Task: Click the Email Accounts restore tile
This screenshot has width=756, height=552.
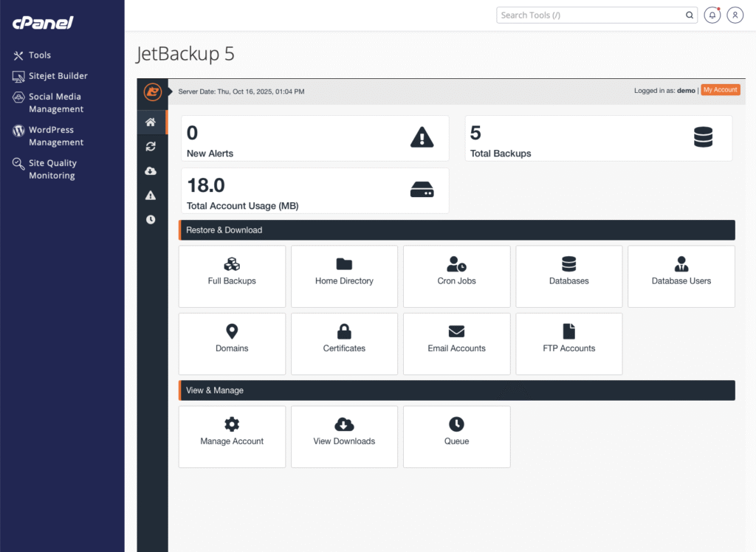Action: [456, 344]
